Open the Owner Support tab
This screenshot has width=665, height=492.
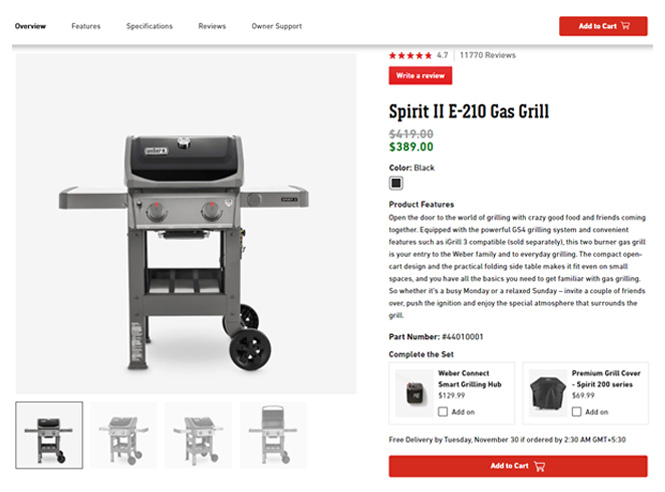(277, 26)
